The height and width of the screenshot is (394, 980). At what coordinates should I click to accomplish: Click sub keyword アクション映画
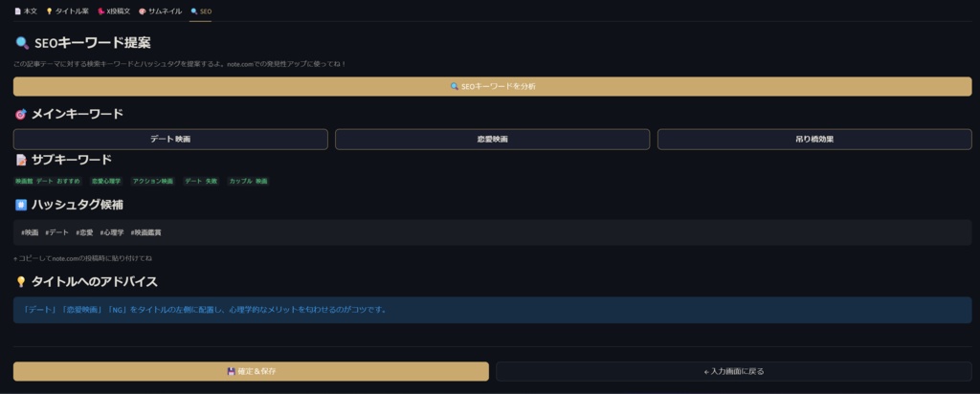click(x=152, y=181)
